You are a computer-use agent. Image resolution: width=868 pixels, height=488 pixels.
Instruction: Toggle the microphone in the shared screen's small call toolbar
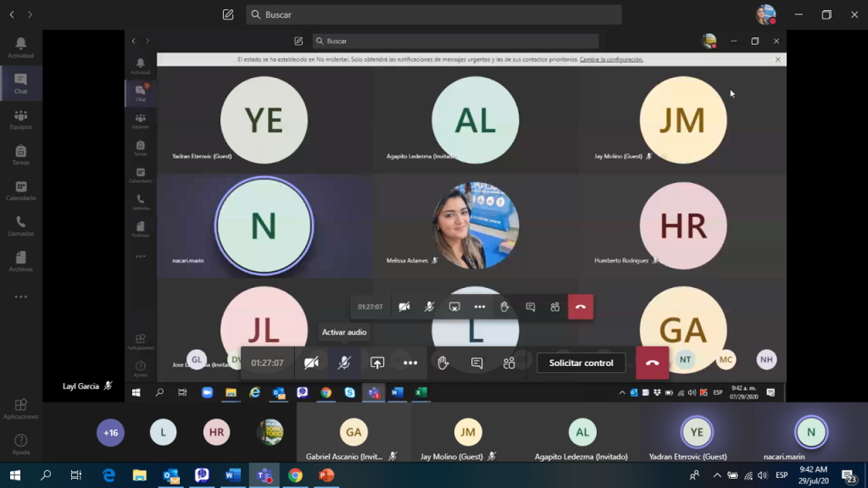(430, 307)
